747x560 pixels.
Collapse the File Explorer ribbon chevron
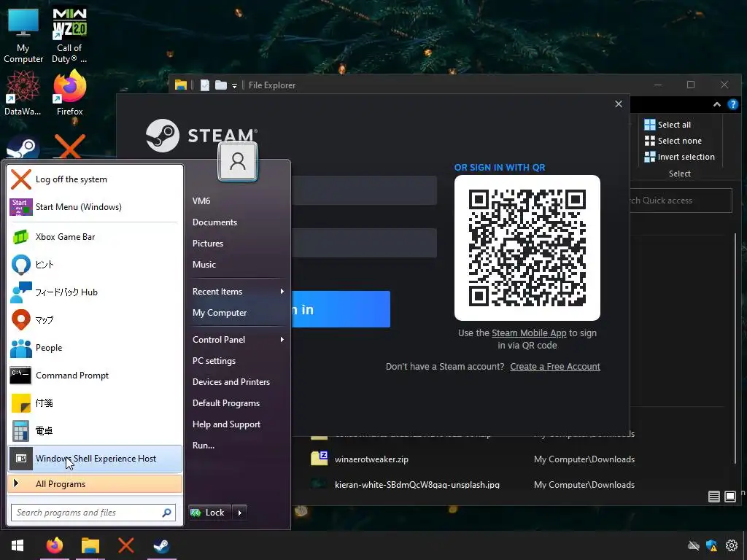tap(717, 105)
